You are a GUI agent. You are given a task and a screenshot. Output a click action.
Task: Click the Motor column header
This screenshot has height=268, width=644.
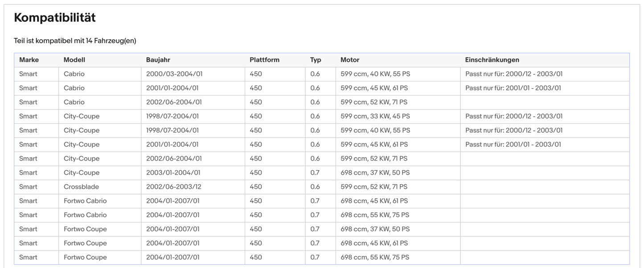pyautogui.click(x=350, y=60)
